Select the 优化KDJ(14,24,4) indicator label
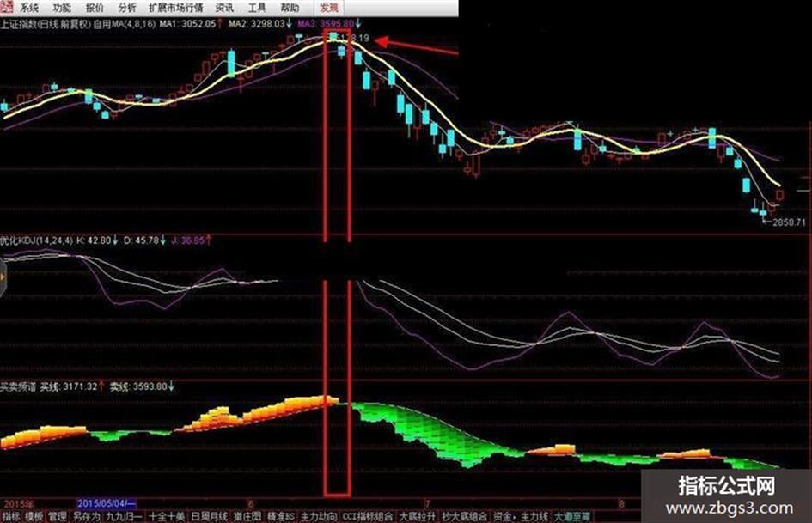 36,240
